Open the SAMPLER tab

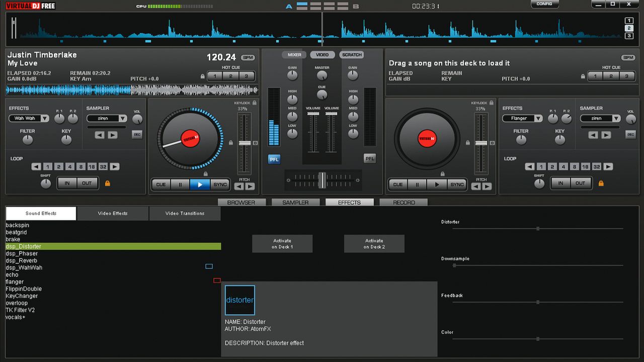(x=295, y=202)
